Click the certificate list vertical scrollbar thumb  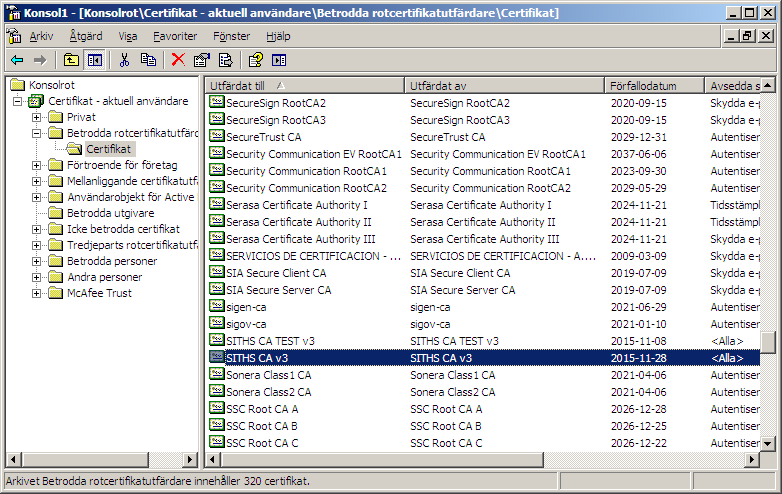[x=768, y=342]
